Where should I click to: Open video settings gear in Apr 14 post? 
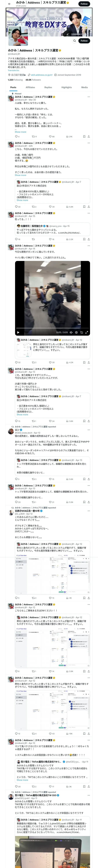point(76,332)
